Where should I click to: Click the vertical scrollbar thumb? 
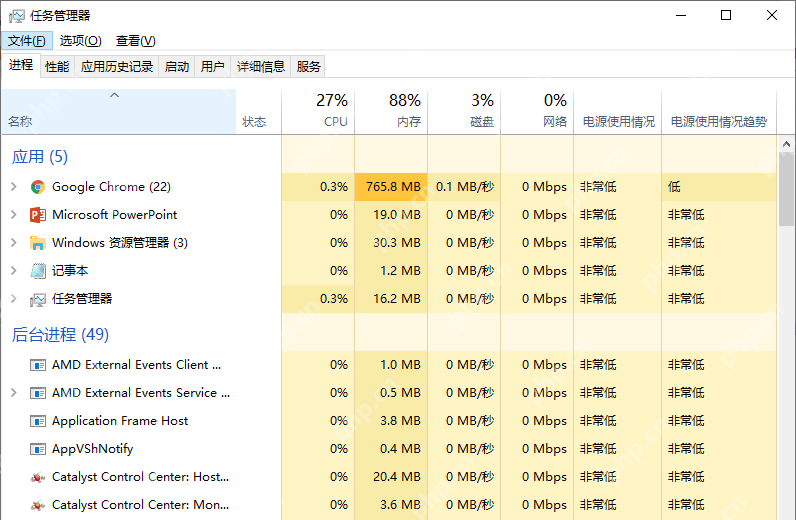coord(786,189)
